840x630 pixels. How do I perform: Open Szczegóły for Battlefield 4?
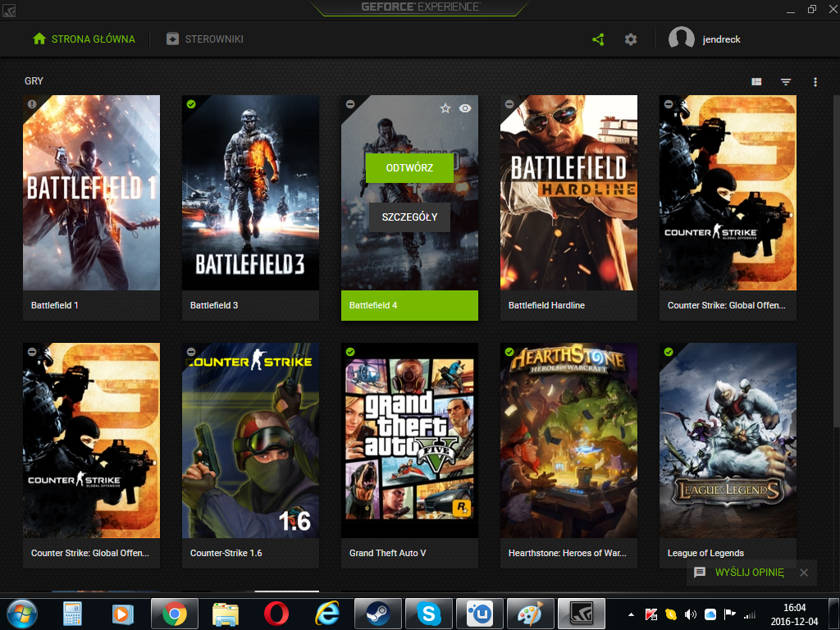409,217
